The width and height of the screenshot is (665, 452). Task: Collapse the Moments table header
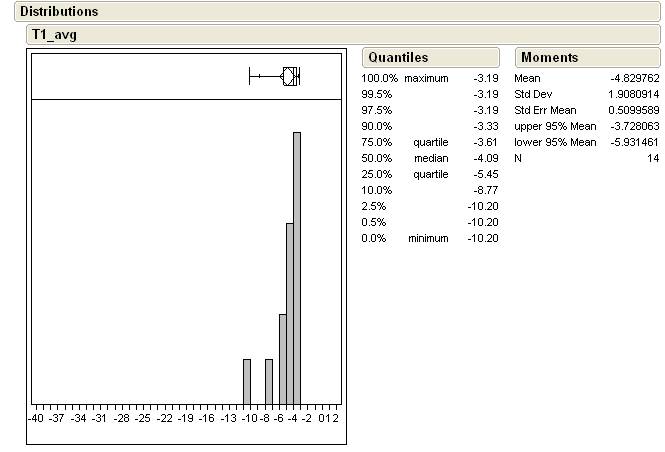tap(549, 58)
